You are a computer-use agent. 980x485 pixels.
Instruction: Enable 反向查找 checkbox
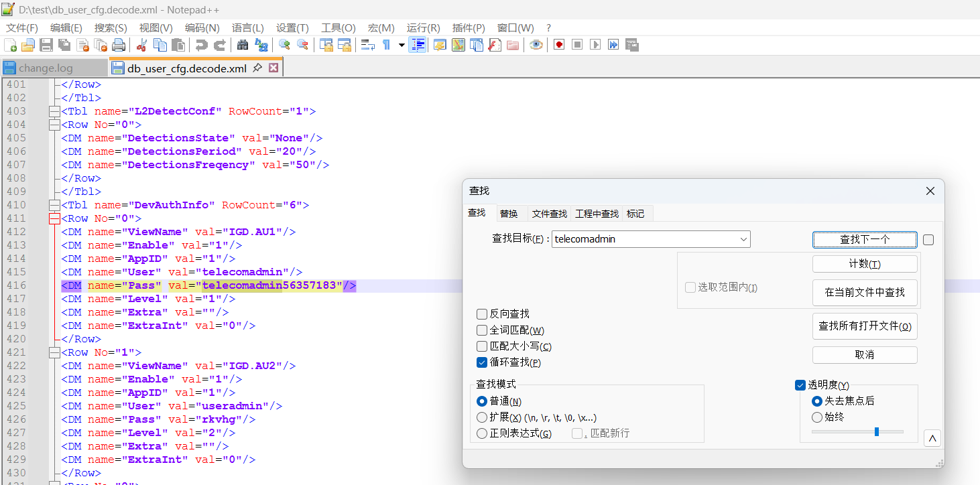click(482, 314)
